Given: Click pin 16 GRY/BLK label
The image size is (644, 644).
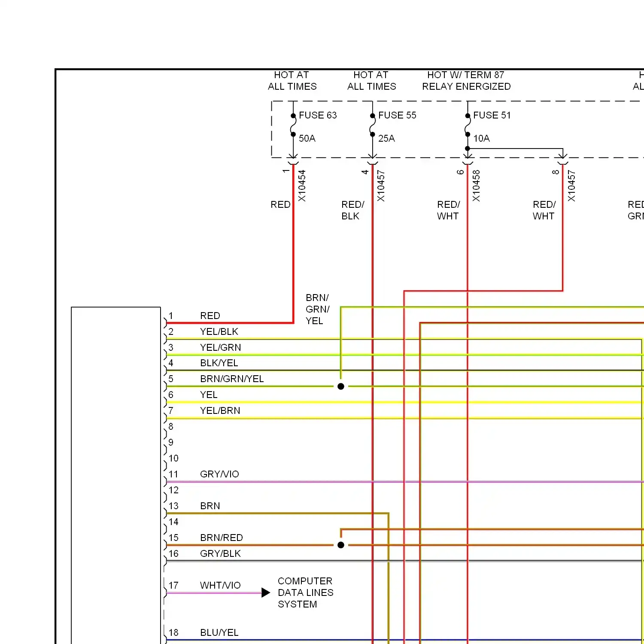Looking at the screenshot, I should tap(220, 553).
